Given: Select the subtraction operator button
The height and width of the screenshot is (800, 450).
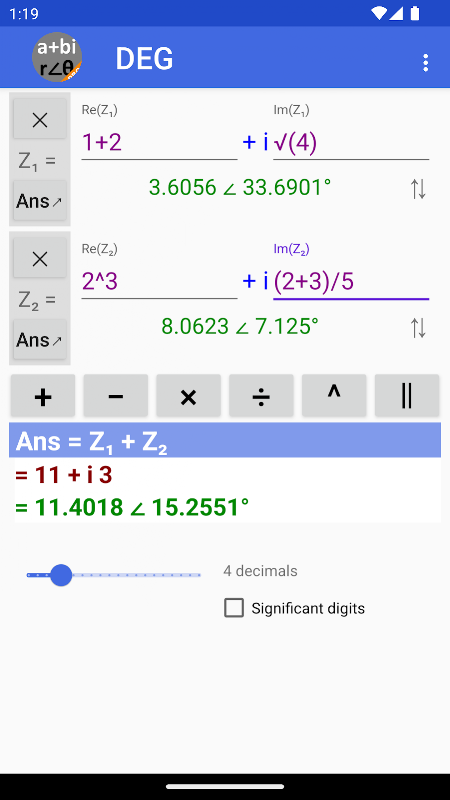Looking at the screenshot, I should click(x=116, y=396).
